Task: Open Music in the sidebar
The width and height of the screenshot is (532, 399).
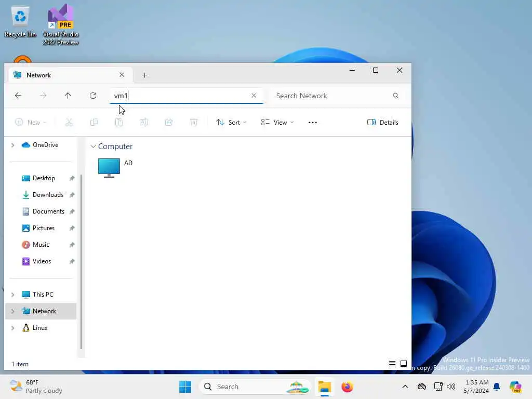Action: pos(41,245)
